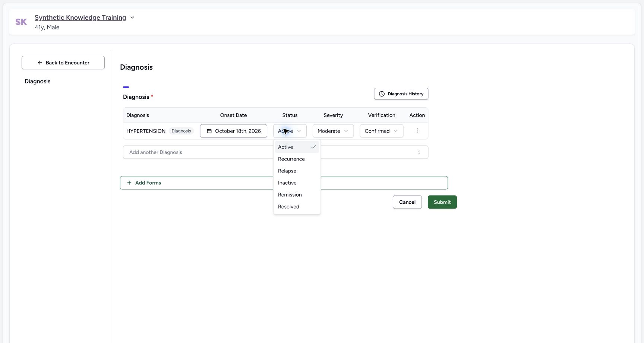
Task: Open the three-dot action menu for HYPERTENSION
Action: click(417, 131)
